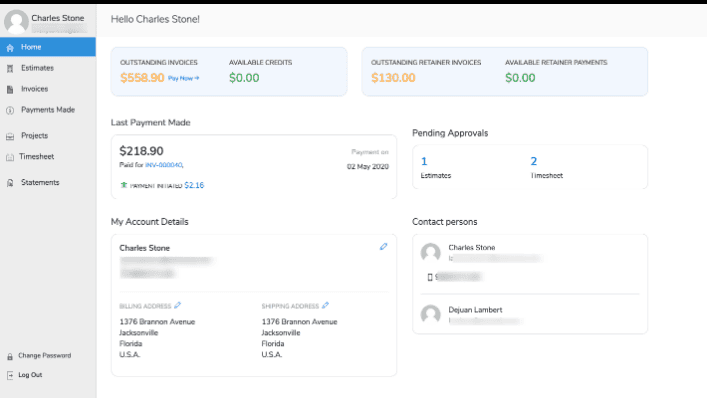Click the green payment initiated icon

[x=124, y=185]
